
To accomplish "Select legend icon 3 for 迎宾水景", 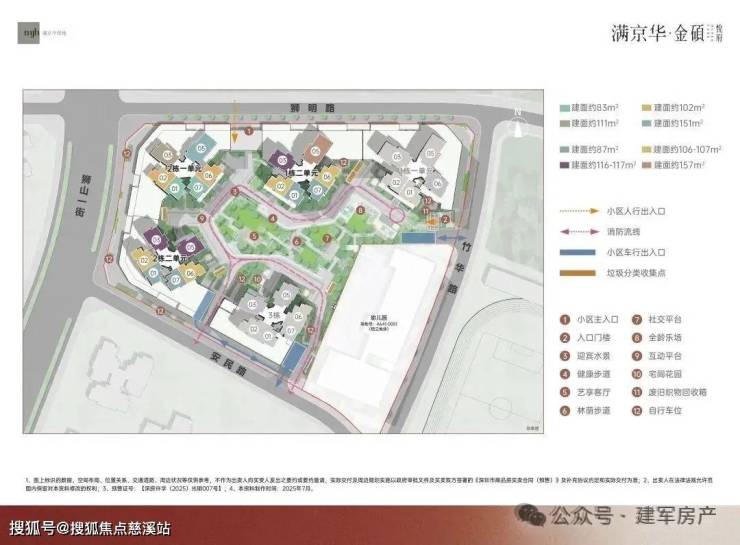I will pyautogui.click(x=565, y=356).
